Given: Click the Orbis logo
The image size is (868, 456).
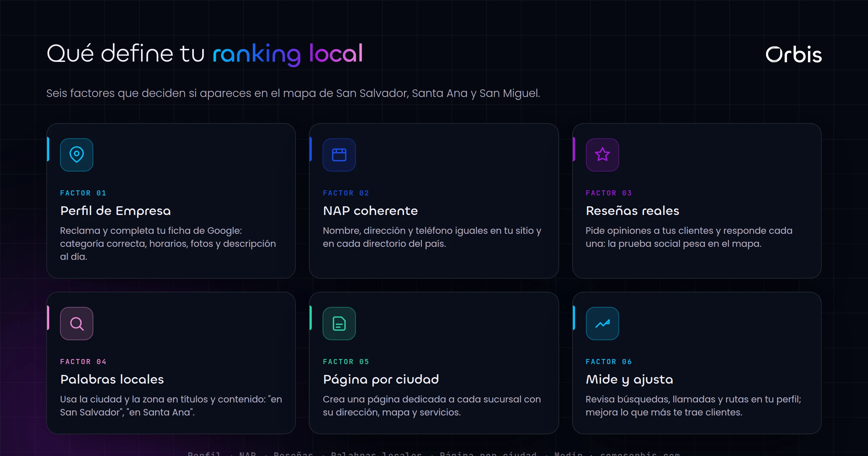Looking at the screenshot, I should (x=793, y=55).
